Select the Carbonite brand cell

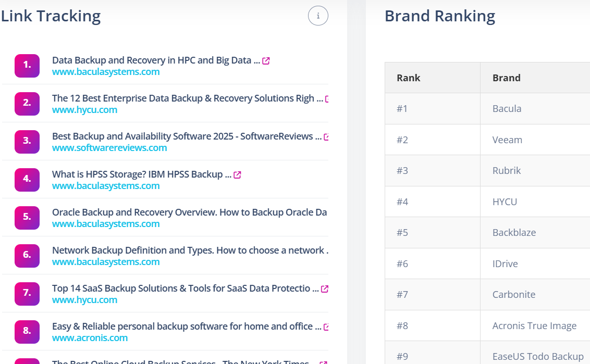coord(535,295)
